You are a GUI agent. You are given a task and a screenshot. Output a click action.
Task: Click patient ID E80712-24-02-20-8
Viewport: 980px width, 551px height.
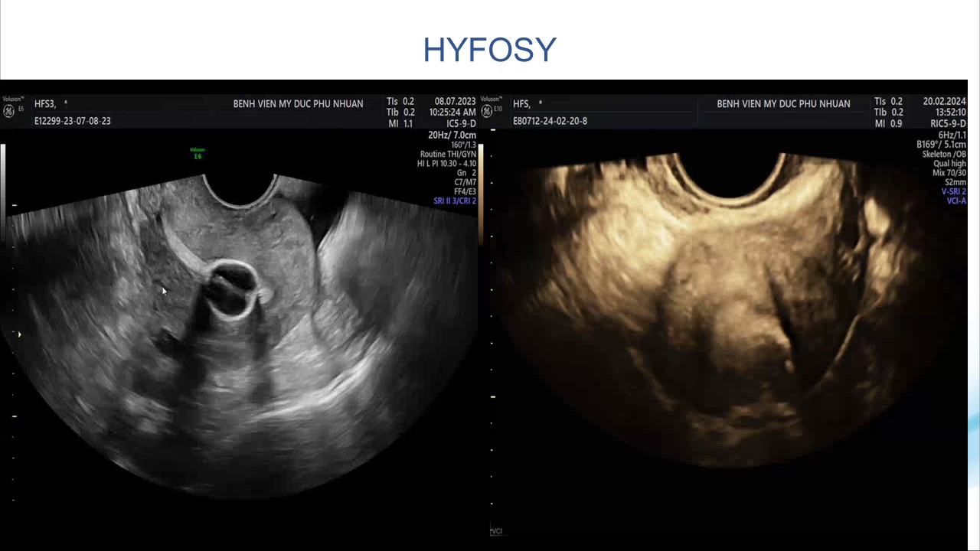550,121
